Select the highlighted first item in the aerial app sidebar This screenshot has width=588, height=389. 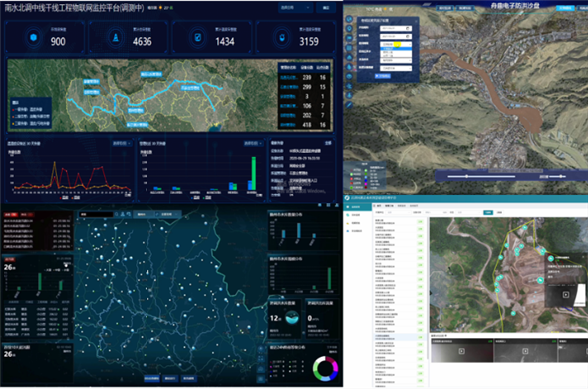pyautogui.click(x=358, y=207)
